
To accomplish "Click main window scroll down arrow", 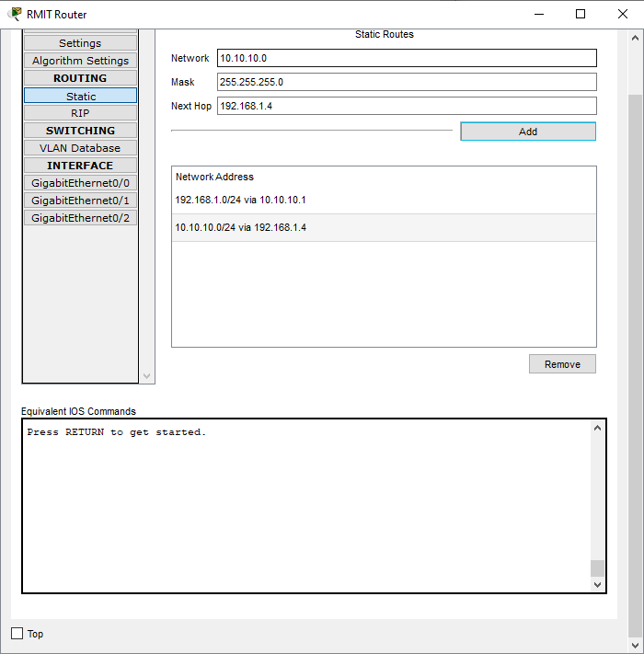I will pos(635,646).
